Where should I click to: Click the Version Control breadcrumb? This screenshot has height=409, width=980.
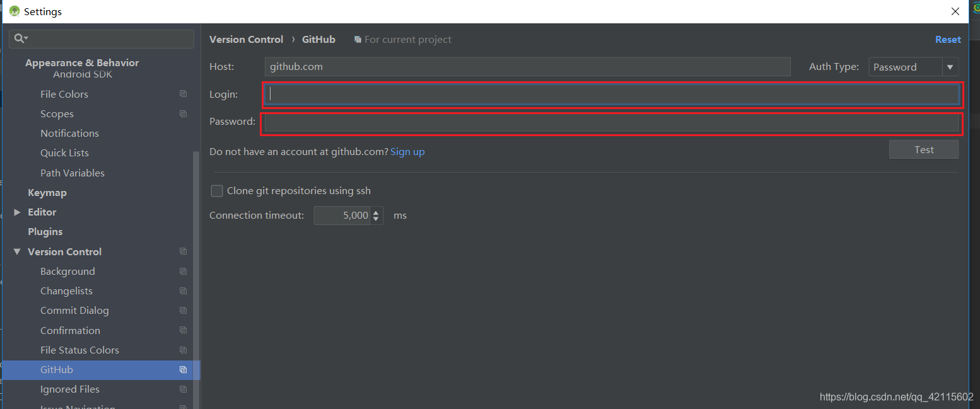246,40
